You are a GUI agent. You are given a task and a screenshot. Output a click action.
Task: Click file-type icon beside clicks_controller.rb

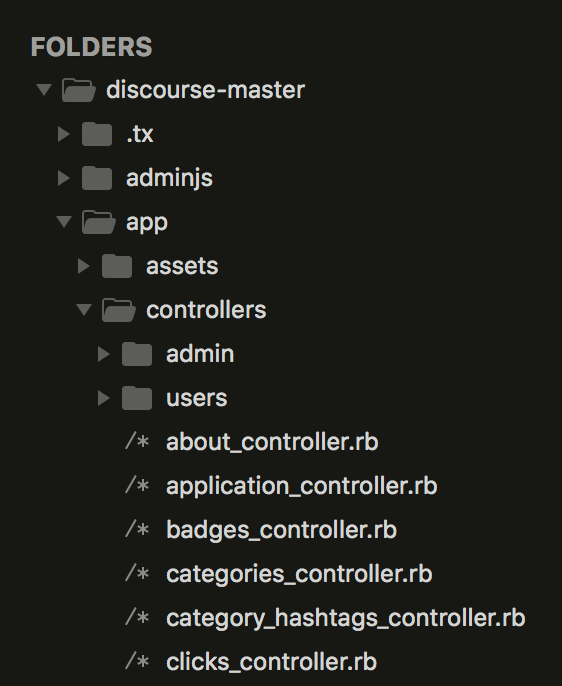click(137, 662)
